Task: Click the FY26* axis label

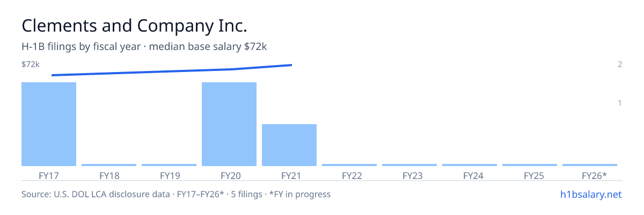Action: (x=595, y=175)
